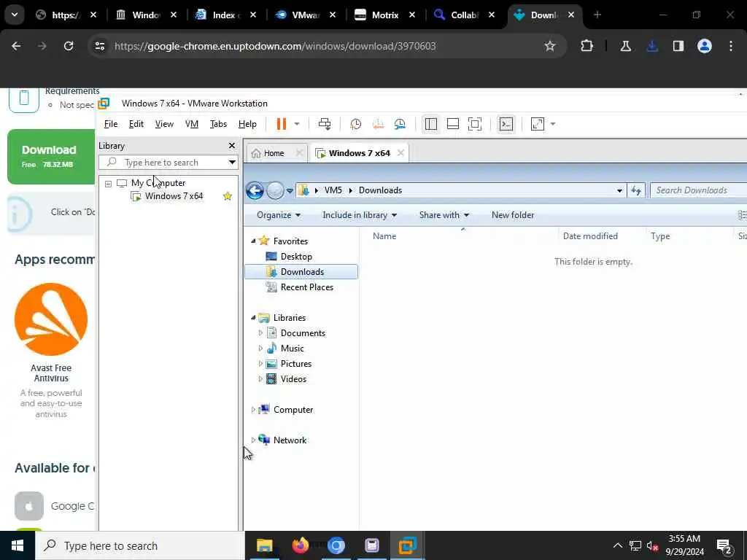Click the green Download button in Chrome
The width and height of the screenshot is (747, 560).
pyautogui.click(x=51, y=157)
